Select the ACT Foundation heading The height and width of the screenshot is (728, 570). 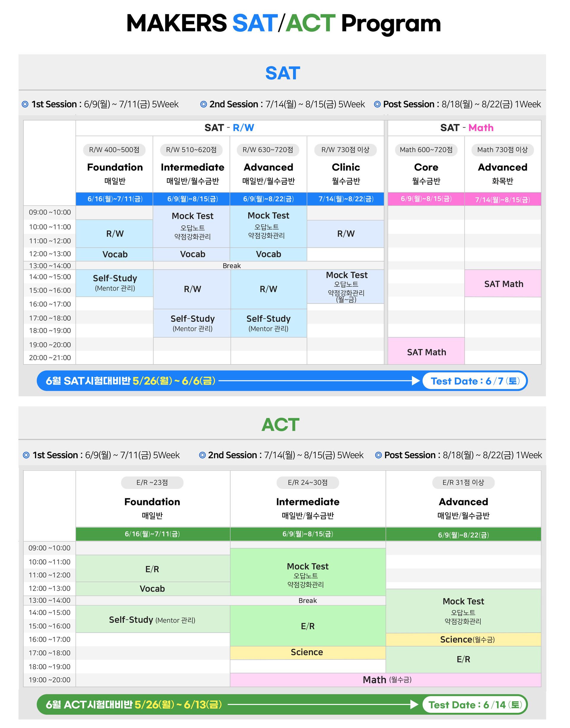tap(152, 502)
